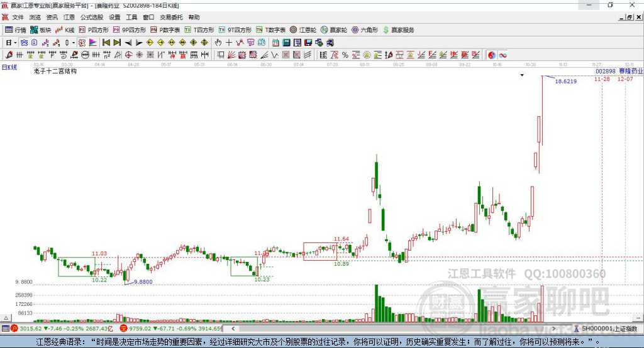Launch the 江恩轮 Gann wheel

click(x=303, y=30)
